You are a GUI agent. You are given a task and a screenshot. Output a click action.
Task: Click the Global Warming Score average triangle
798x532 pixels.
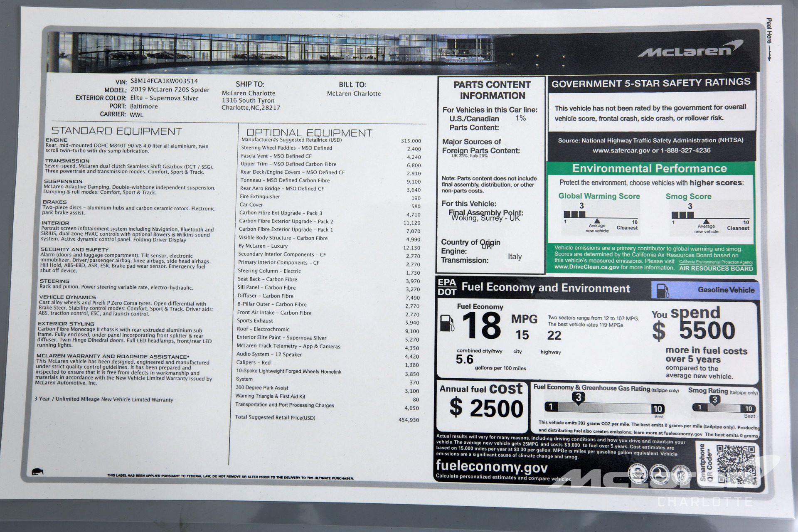coord(597,221)
